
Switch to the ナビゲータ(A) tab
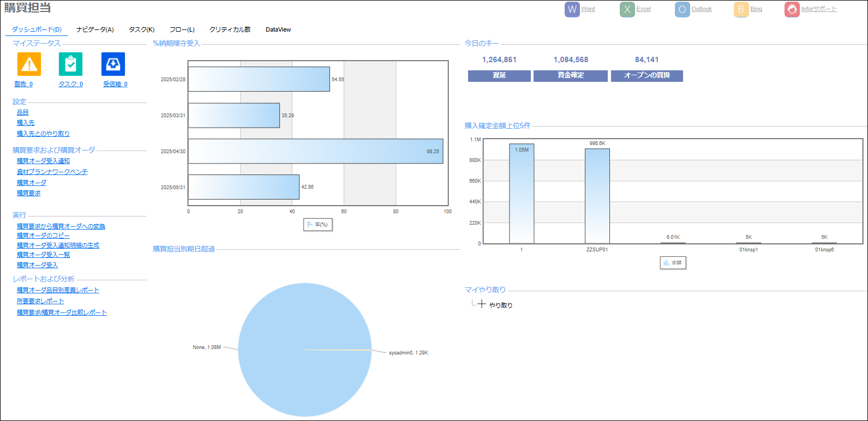[95, 29]
